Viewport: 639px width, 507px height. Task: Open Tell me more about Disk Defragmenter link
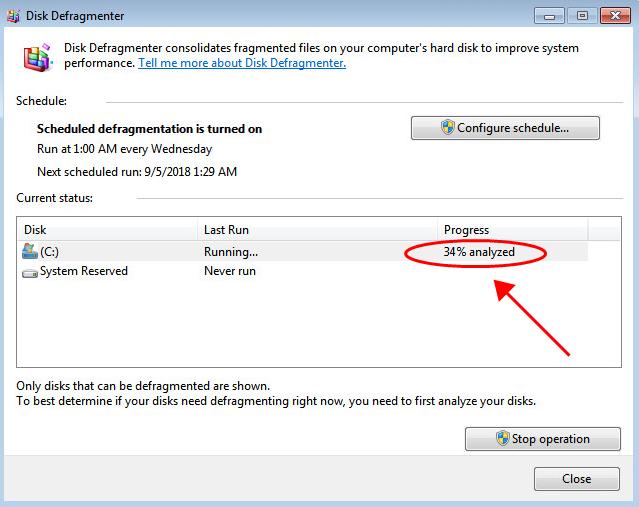(x=242, y=63)
